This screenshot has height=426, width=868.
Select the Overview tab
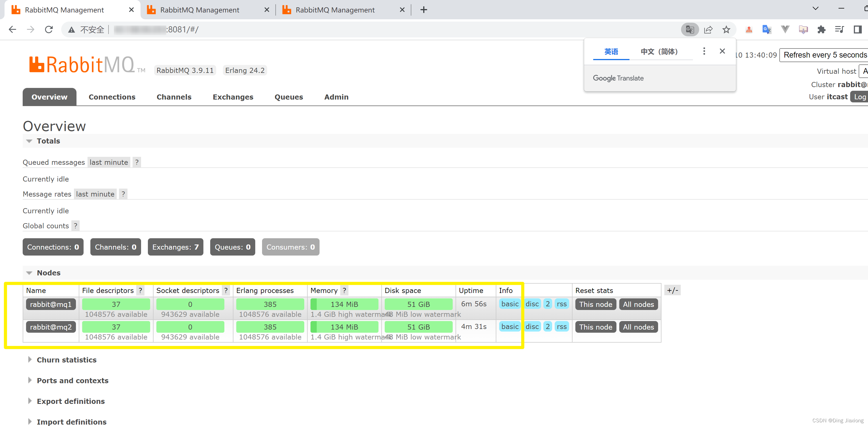click(x=50, y=97)
